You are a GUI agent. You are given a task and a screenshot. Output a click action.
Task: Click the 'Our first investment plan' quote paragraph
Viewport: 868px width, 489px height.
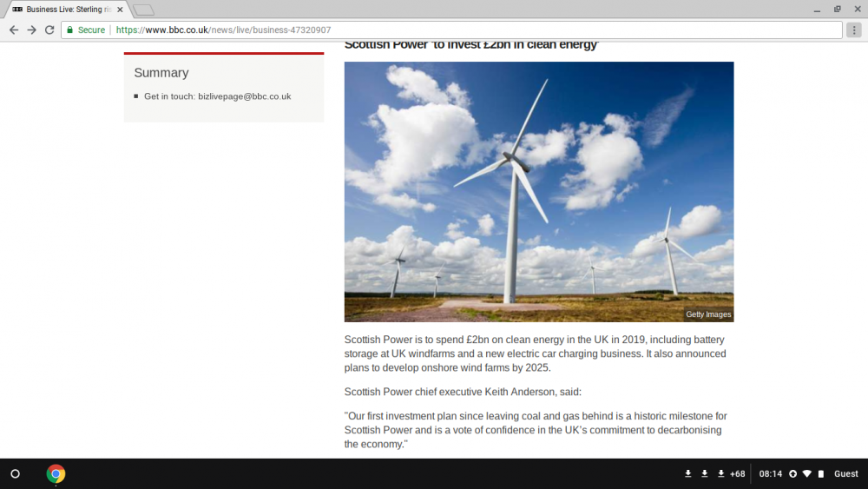(536, 430)
